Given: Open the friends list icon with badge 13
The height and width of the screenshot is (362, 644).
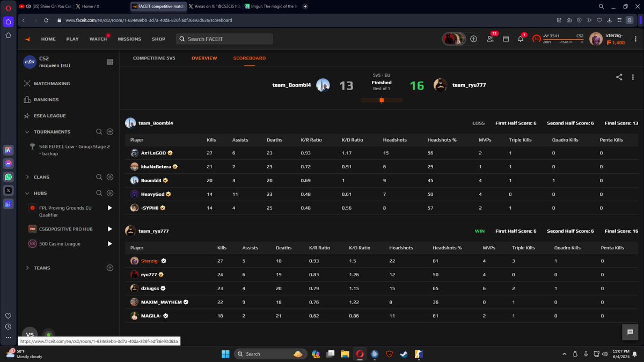Looking at the screenshot, I should pos(491,39).
